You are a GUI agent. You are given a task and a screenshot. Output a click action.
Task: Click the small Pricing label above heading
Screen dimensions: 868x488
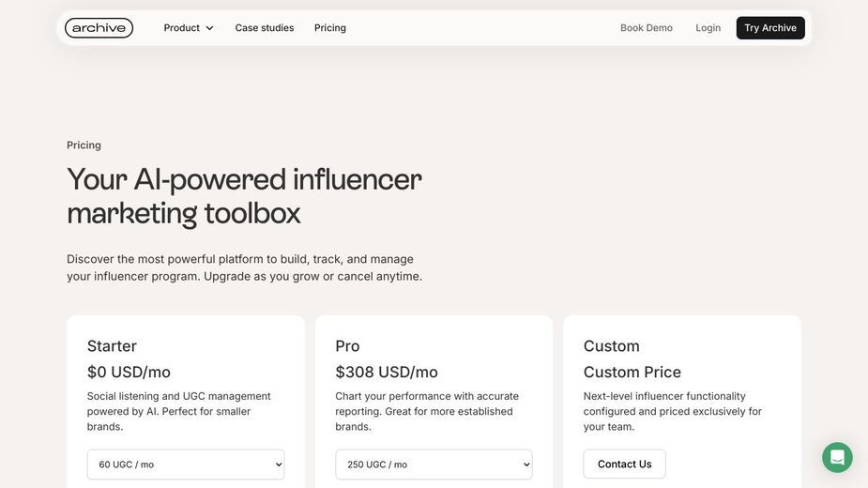84,145
